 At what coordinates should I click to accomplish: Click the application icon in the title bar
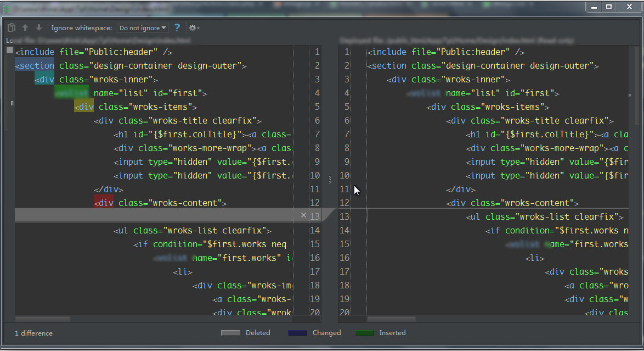tap(5, 7)
